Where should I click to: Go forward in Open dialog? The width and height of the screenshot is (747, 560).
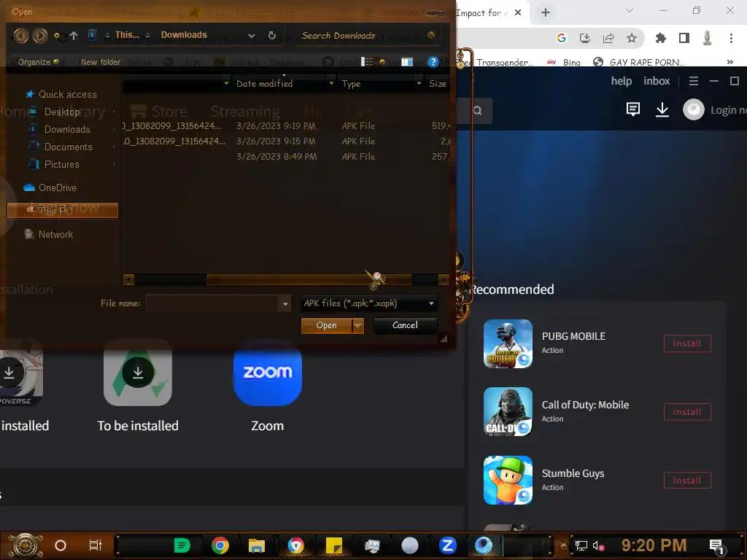pyautogui.click(x=40, y=35)
